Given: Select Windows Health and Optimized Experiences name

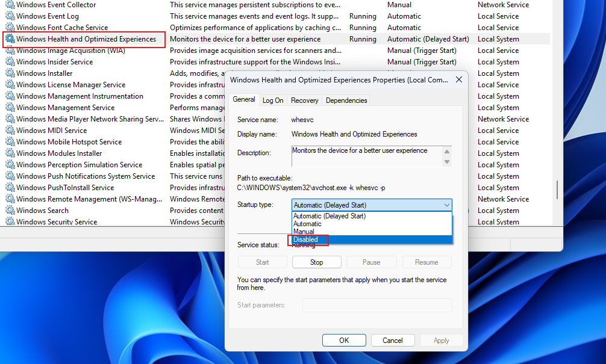Looking at the screenshot, I should pyautogui.click(x=86, y=39).
